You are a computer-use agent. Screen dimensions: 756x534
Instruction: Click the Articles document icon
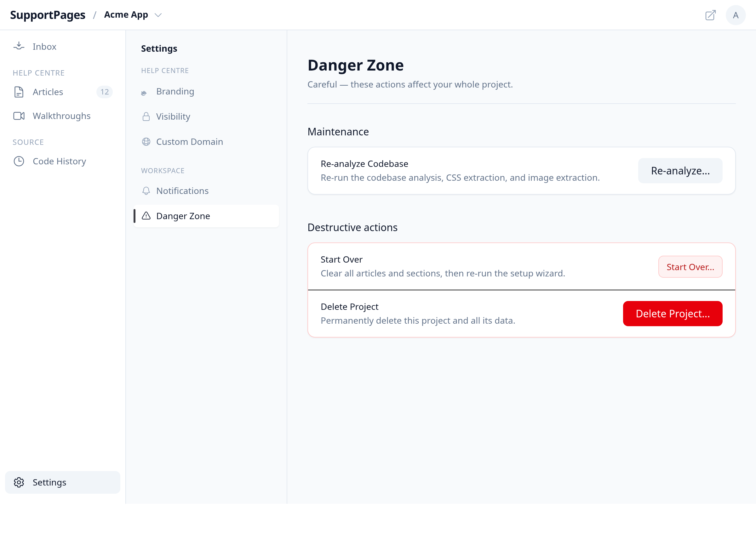coord(19,92)
